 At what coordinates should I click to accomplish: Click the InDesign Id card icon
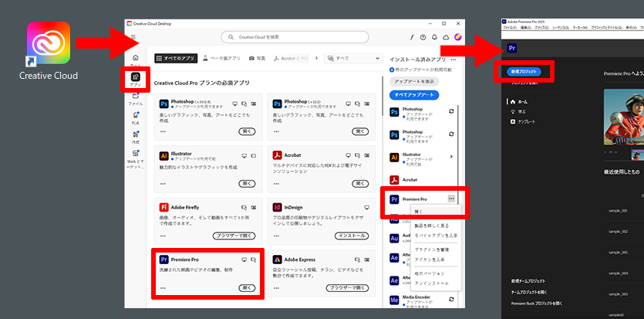tap(277, 207)
